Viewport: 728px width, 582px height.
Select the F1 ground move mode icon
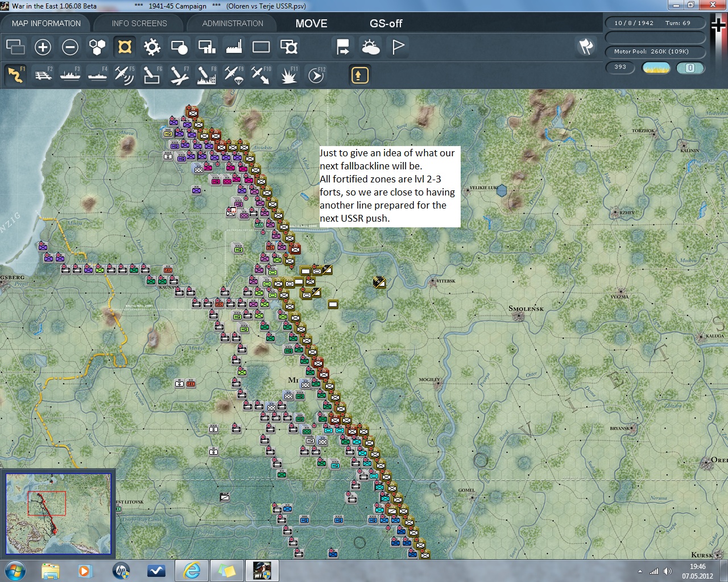tap(16, 75)
